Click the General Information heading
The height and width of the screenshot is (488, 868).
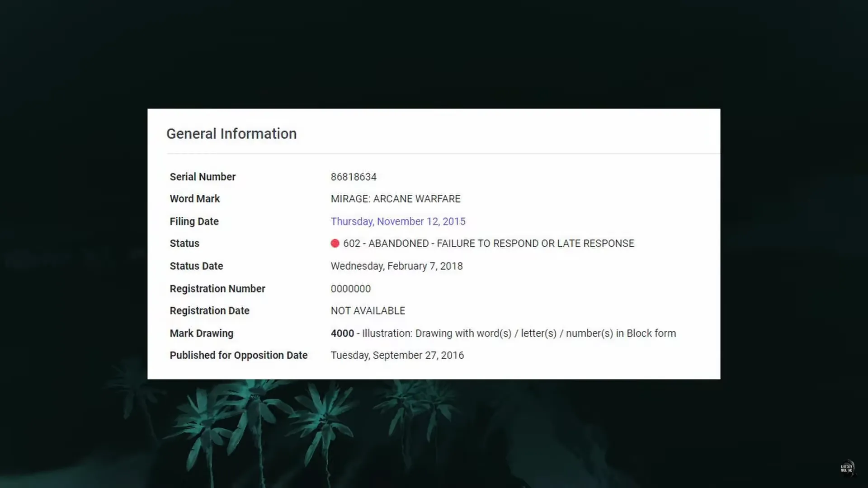point(231,134)
